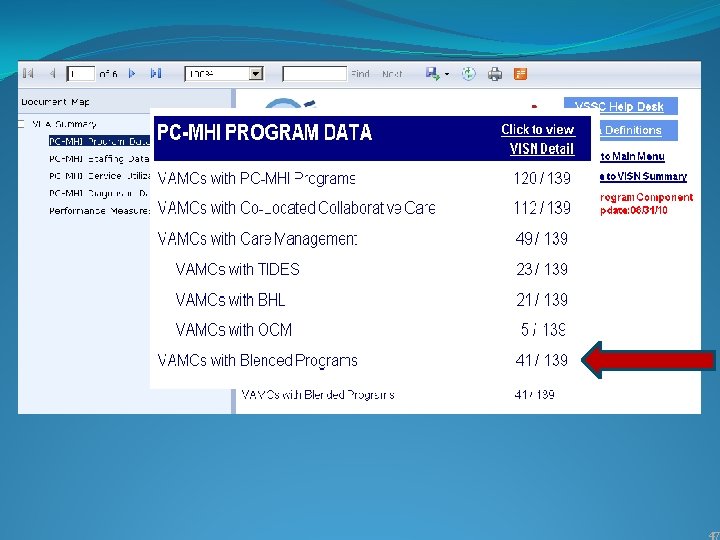Click the 'Document Map' panel heading
This screenshot has width=720, height=540.
(55, 102)
